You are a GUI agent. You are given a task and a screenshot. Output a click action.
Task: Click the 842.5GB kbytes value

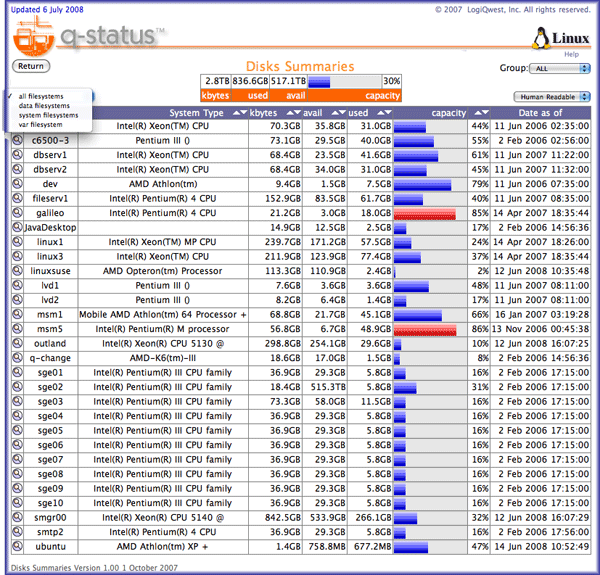pyautogui.click(x=282, y=518)
